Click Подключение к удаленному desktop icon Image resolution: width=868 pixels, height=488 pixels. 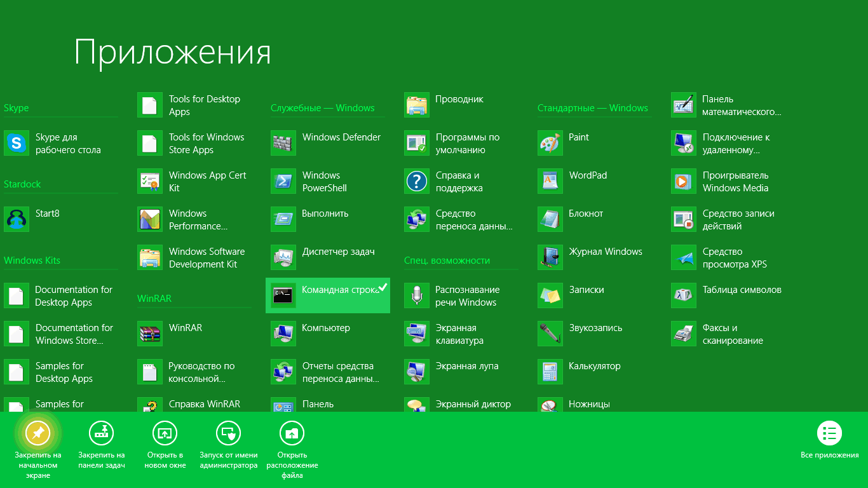[x=684, y=144]
